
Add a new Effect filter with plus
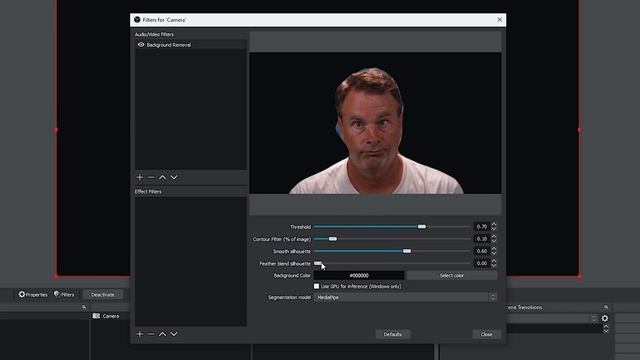point(140,334)
